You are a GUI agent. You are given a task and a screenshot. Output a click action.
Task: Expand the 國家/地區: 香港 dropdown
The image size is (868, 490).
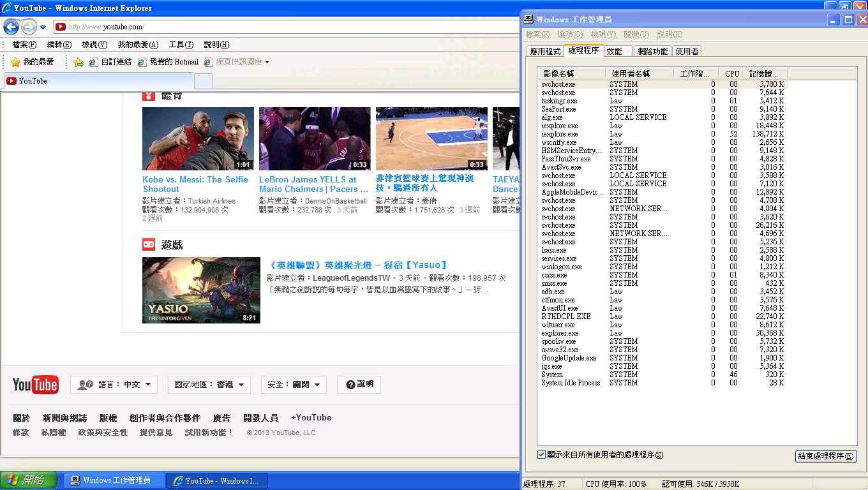(x=209, y=385)
